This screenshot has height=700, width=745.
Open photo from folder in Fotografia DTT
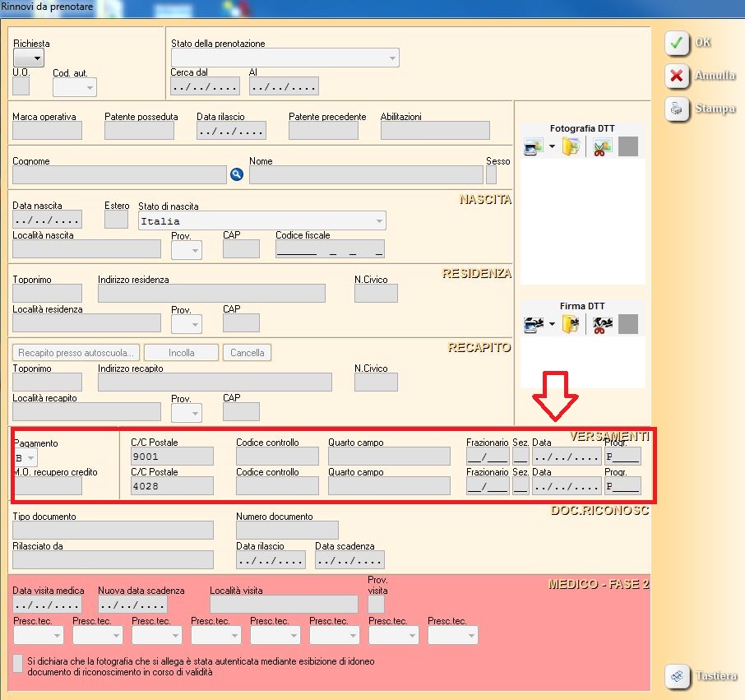(x=571, y=147)
